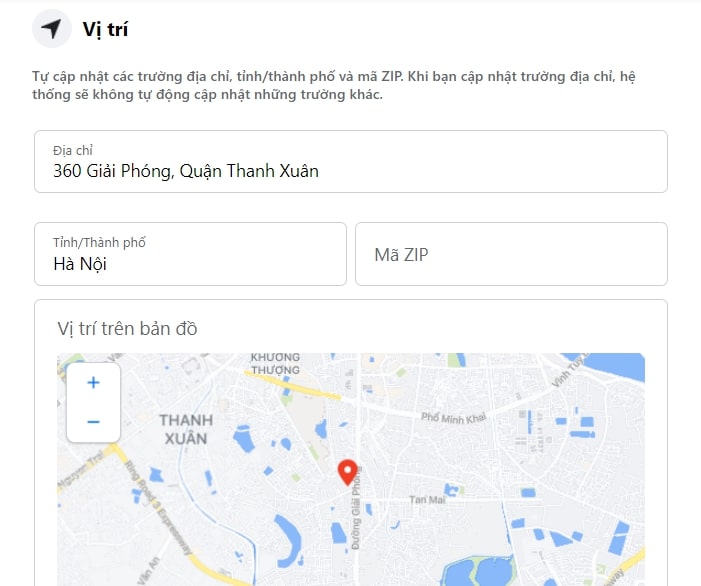
Task: Click into the Địa chỉ address field
Action: coord(351,162)
